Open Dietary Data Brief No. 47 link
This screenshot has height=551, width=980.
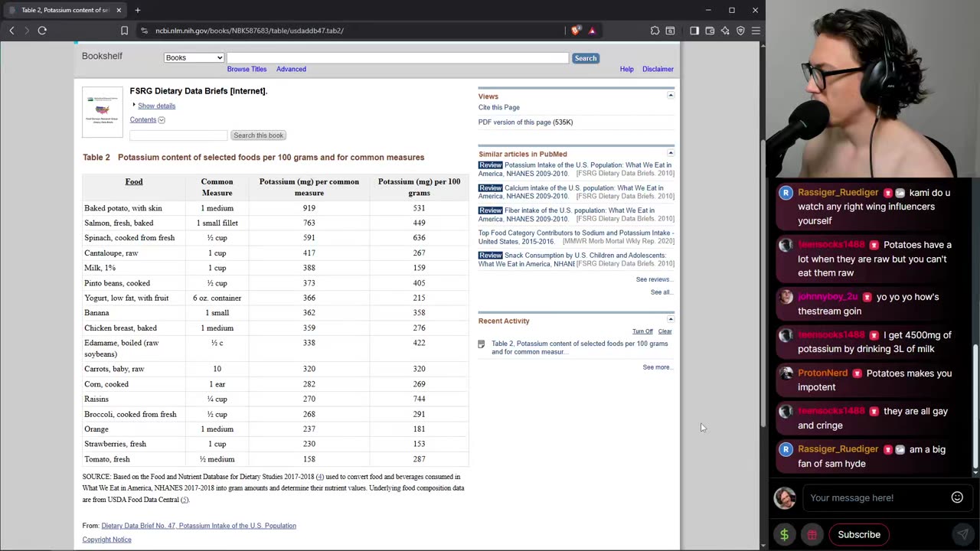click(198, 526)
